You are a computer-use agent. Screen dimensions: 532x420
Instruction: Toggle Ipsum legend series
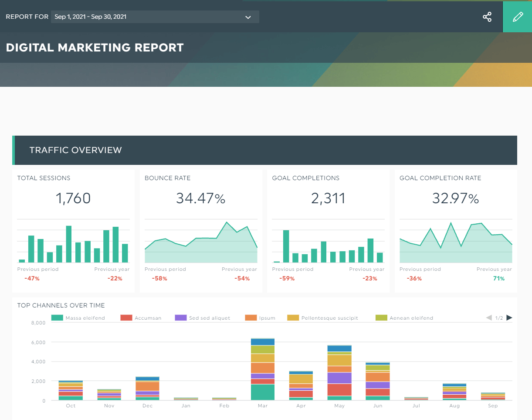click(x=261, y=318)
